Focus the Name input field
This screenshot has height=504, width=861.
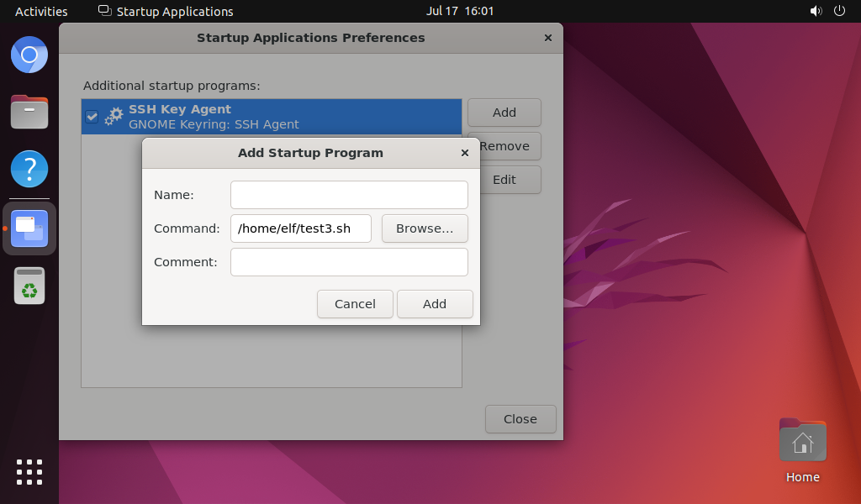tap(349, 195)
